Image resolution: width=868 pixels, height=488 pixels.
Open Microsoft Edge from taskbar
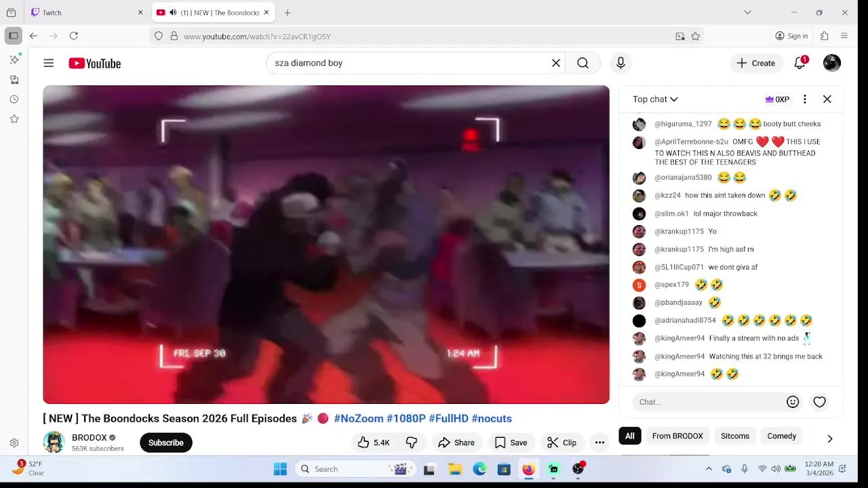479,469
